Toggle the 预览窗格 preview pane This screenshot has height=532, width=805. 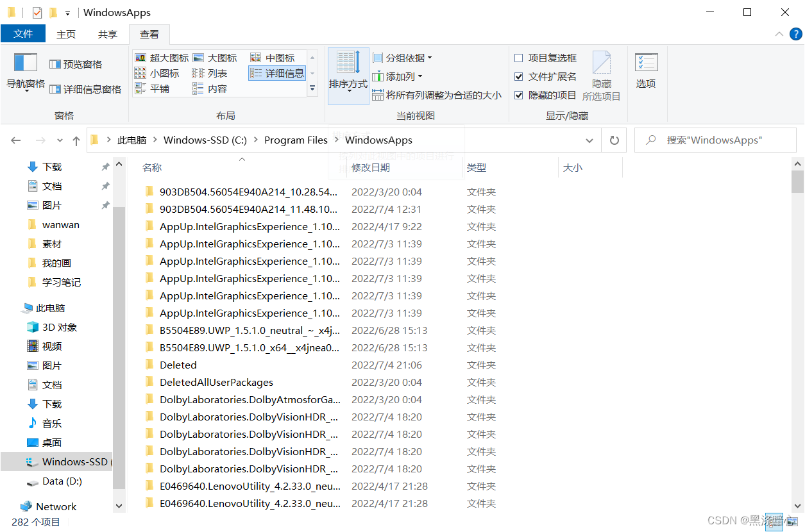pos(76,64)
